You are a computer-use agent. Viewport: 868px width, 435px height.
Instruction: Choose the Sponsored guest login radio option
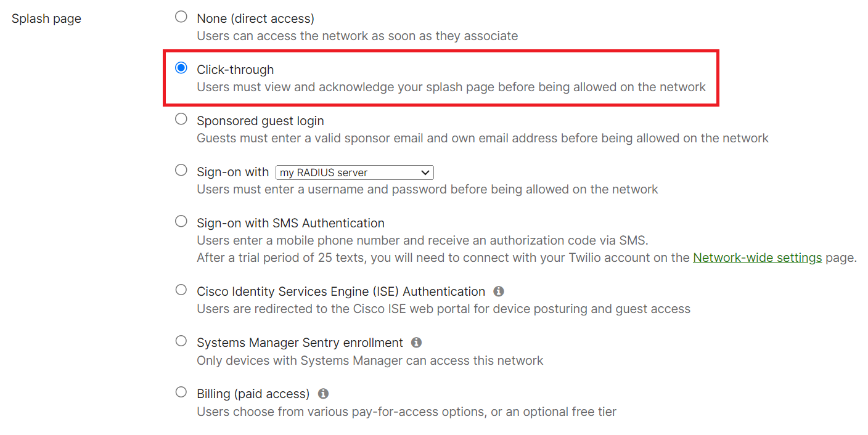point(181,119)
